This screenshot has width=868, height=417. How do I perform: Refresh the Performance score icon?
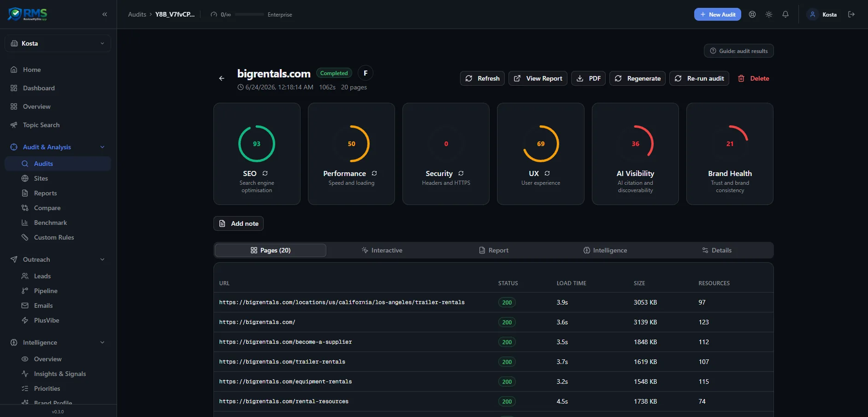[374, 173]
